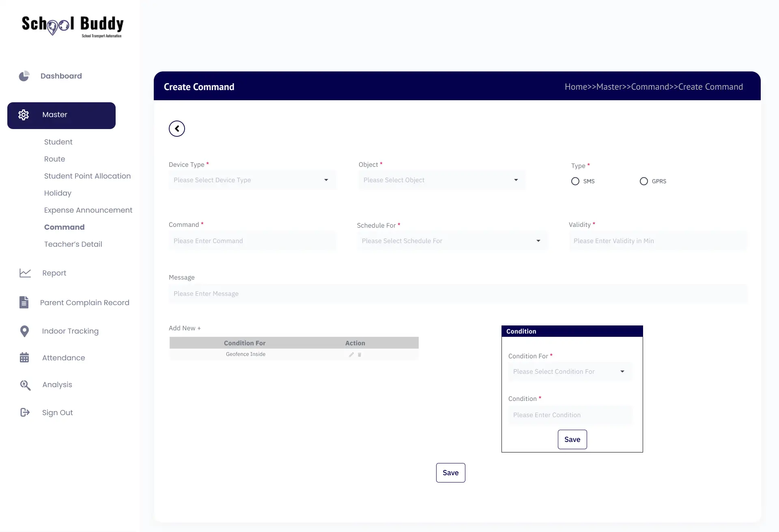This screenshot has width=779, height=532.
Task: Expand the Condition For dropdown
Action: tap(570, 372)
